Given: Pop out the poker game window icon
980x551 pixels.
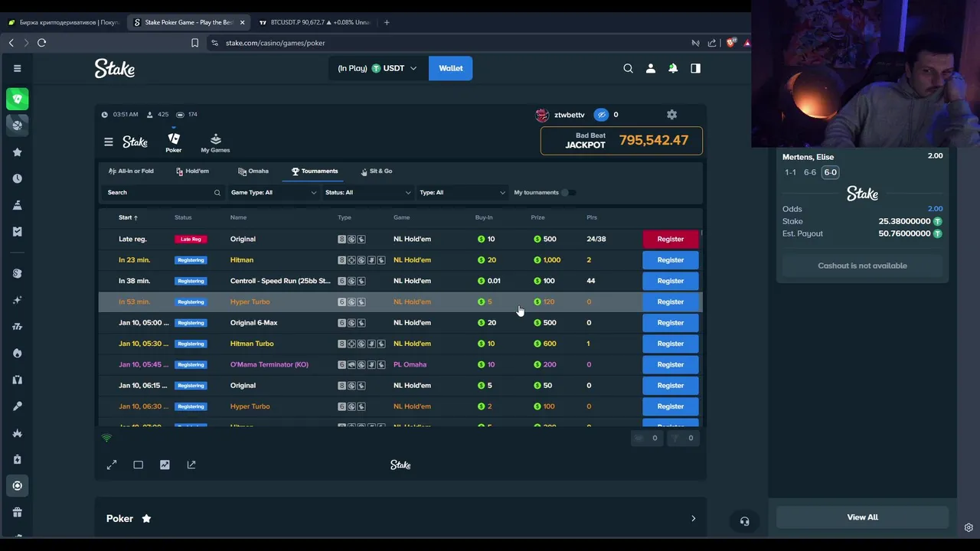Looking at the screenshot, I should pos(191,465).
